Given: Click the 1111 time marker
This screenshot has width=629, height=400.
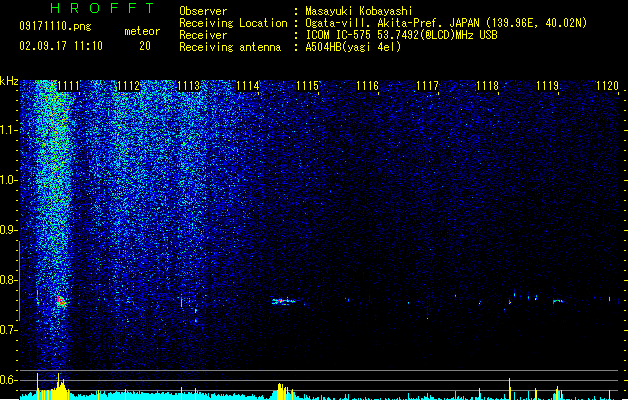Looking at the screenshot, I should pyautogui.click(x=68, y=86).
